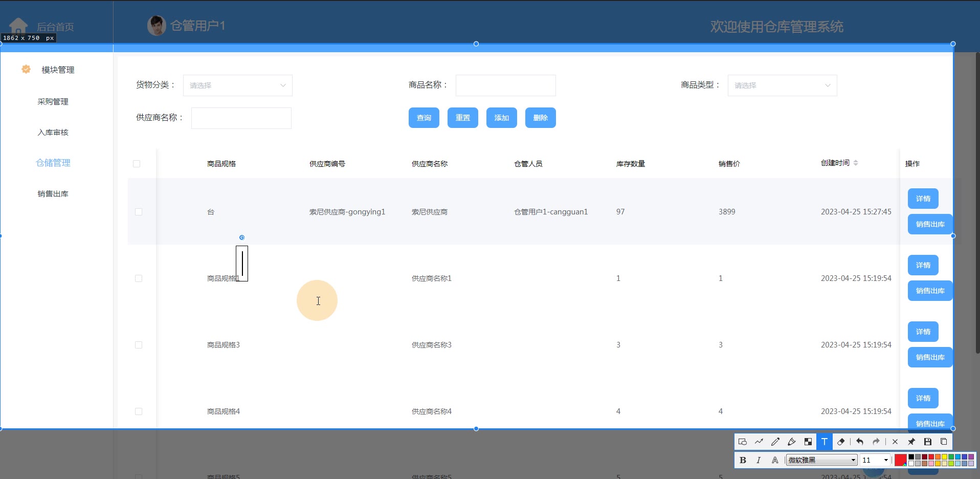Click 模块管理 sidebar heading
The height and width of the screenshot is (479, 980).
click(x=58, y=70)
